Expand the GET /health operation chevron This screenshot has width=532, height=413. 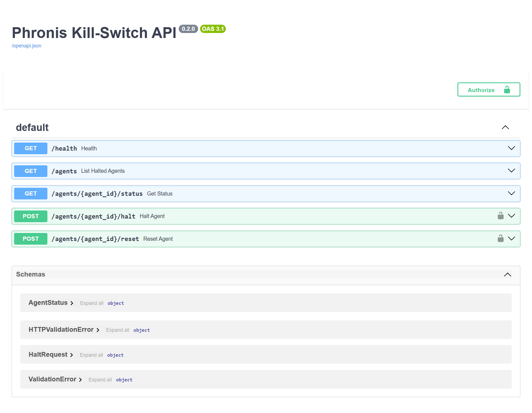[511, 148]
